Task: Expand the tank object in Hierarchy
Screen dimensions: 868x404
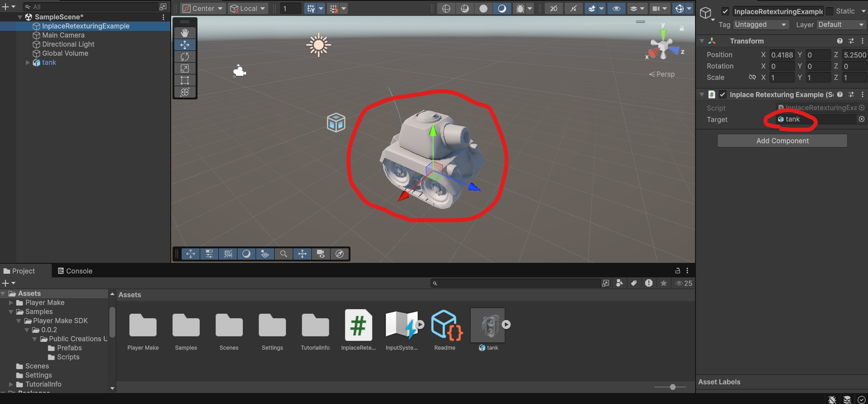Action: [28, 63]
